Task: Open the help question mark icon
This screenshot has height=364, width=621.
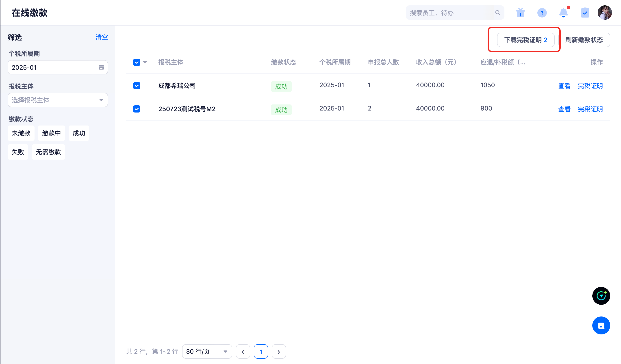Action: 542,13
